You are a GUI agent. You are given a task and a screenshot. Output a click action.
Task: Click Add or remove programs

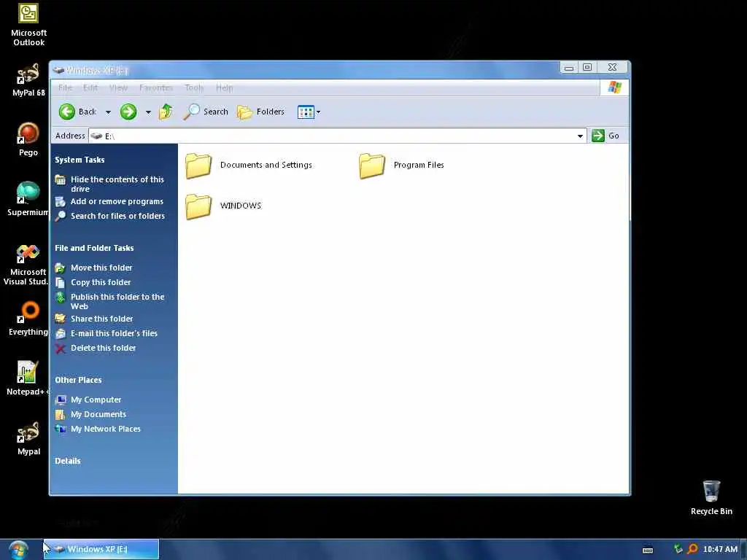(117, 201)
